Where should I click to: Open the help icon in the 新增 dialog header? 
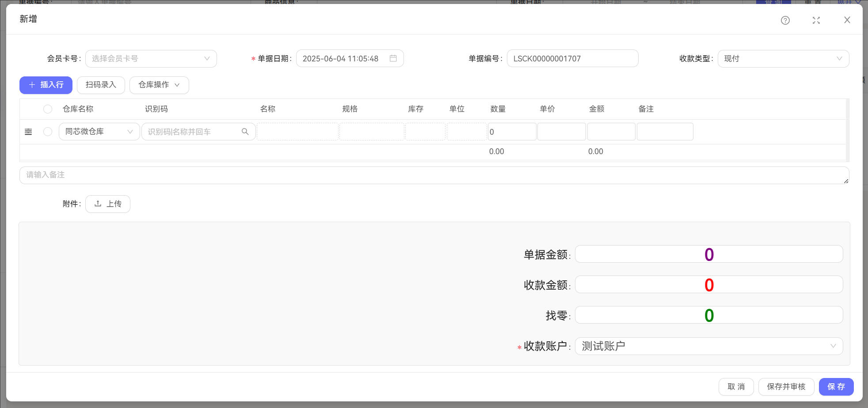[785, 20]
